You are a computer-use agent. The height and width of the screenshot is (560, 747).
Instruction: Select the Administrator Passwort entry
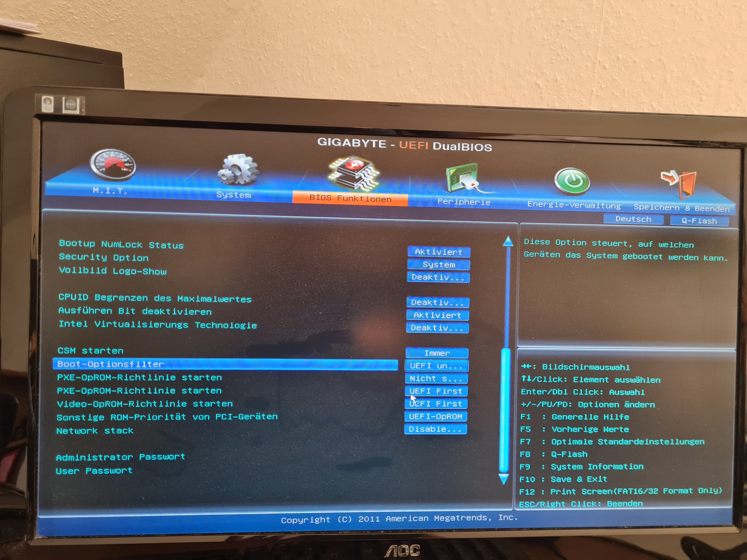pos(121,457)
